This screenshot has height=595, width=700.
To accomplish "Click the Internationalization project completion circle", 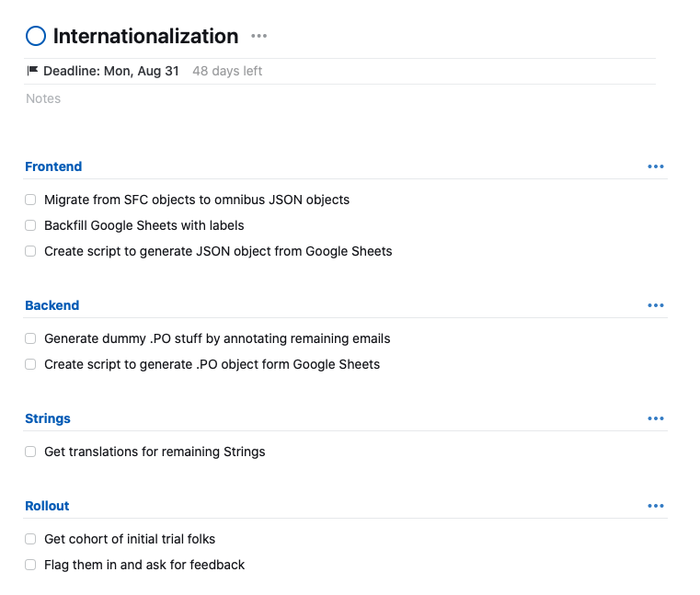I will pos(36,37).
